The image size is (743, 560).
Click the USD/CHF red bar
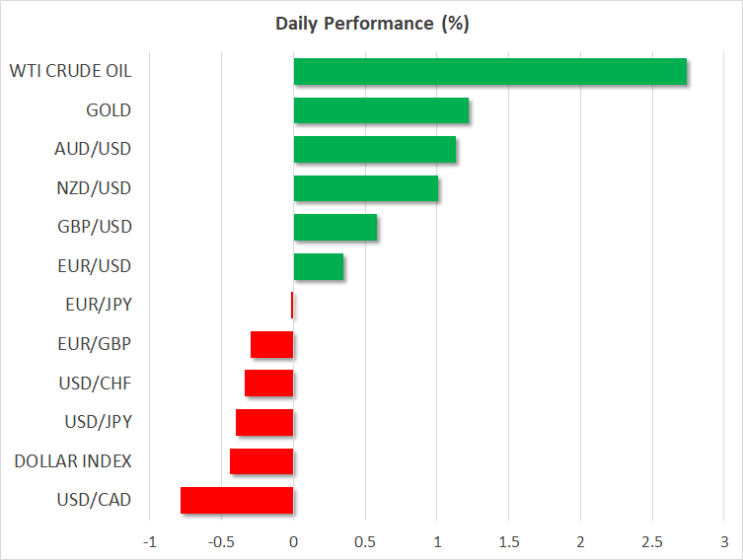click(269, 383)
